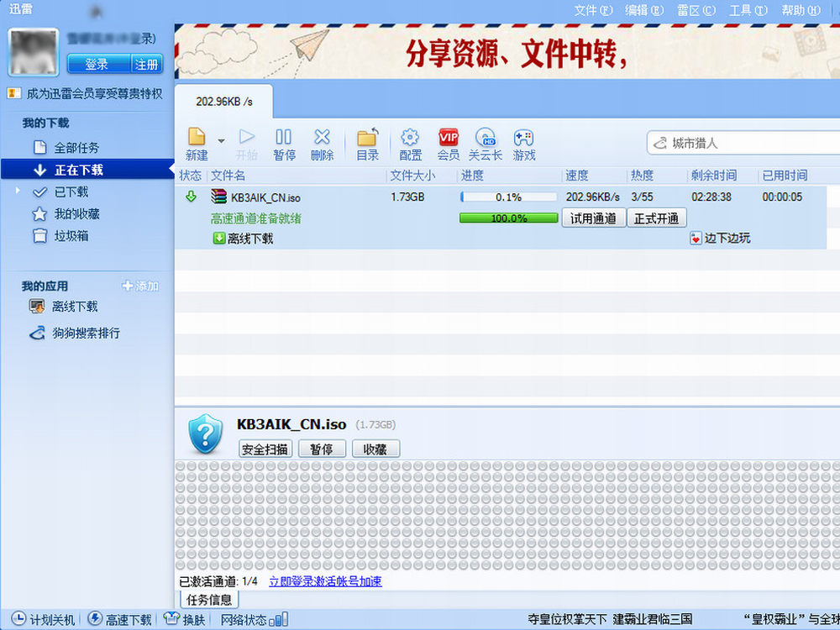The image size is (840, 630).
Task: Click the 立即登录激活帐号加速 link
Action: point(326,581)
